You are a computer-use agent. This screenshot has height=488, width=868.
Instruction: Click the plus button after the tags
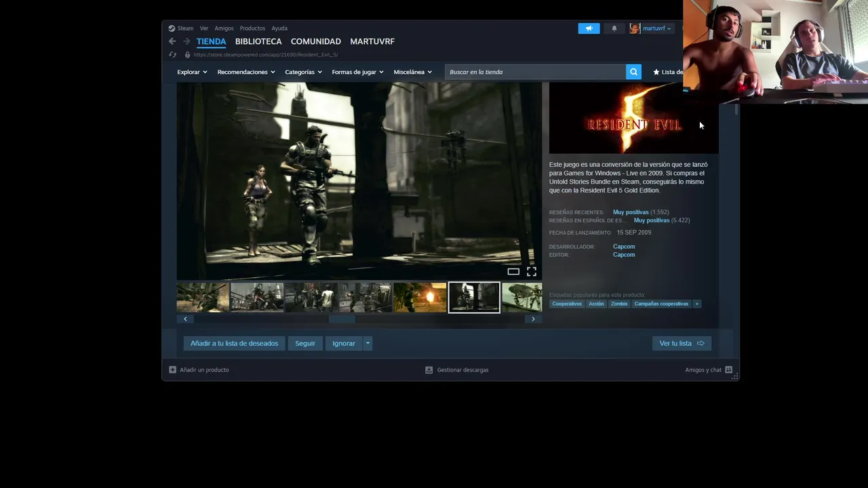coord(696,304)
